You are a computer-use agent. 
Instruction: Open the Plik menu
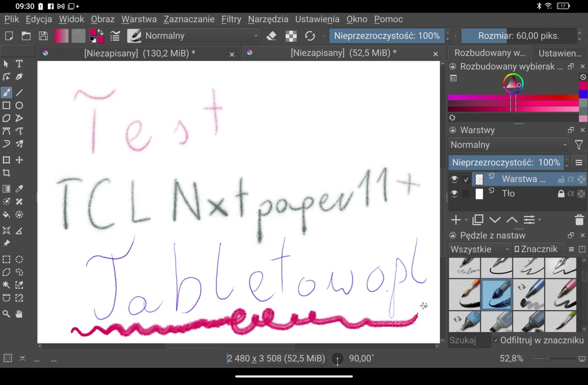coord(12,19)
